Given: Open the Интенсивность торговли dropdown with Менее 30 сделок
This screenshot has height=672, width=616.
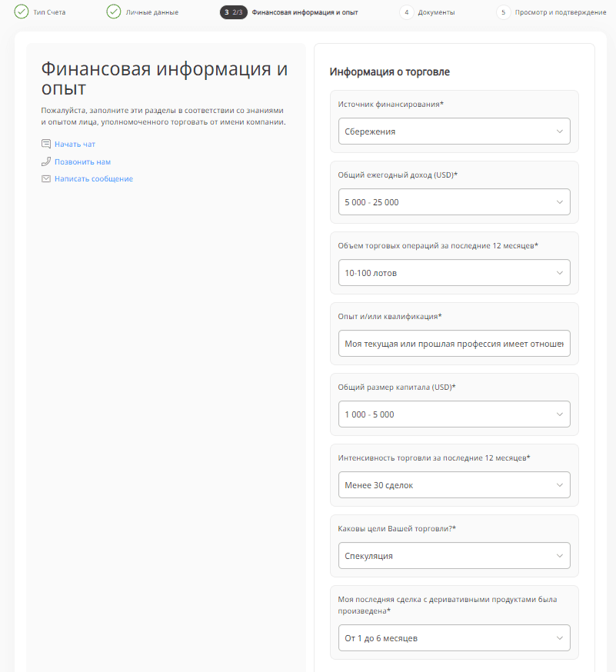Looking at the screenshot, I should (454, 484).
